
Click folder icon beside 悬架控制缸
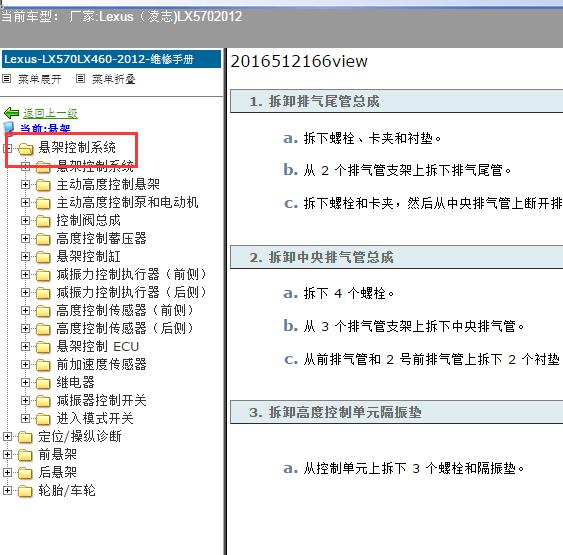pos(43,257)
